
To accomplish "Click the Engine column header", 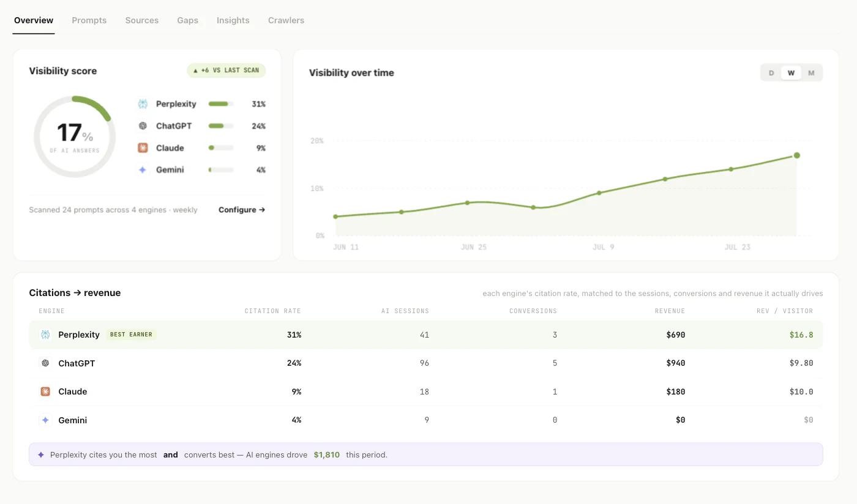I will [51, 311].
